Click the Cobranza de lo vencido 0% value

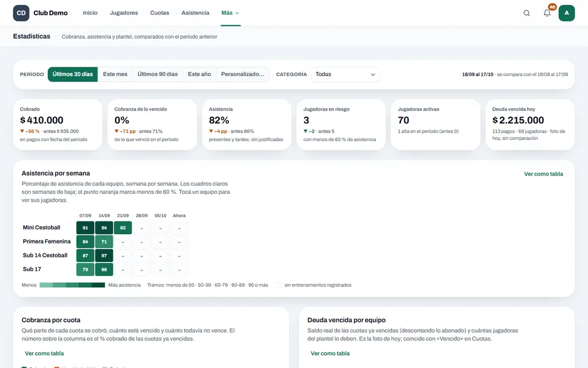coord(122,120)
